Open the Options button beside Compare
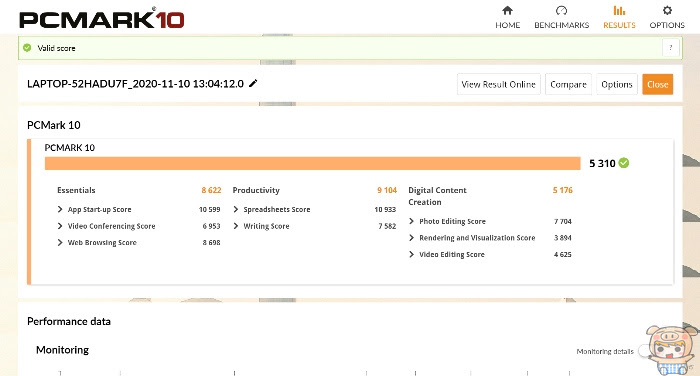This screenshot has width=700, height=376. [617, 84]
